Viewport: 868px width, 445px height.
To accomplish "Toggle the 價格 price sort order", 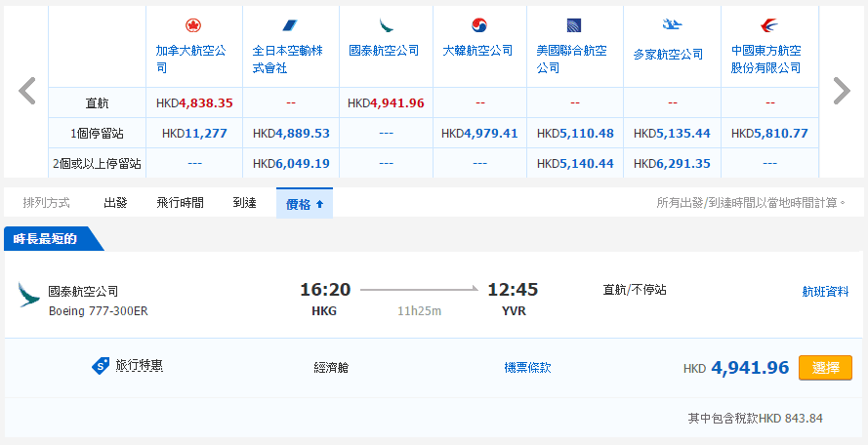I will 305,203.
